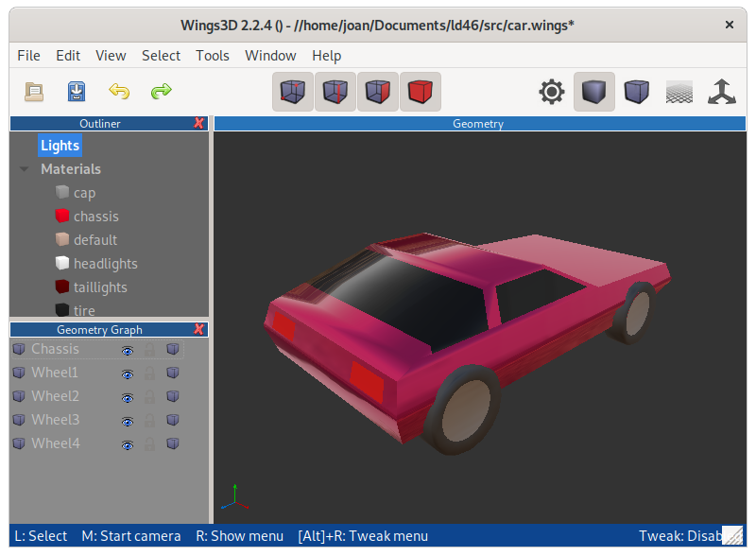Toggle wireframe cube icon for Wheel1

pyautogui.click(x=173, y=373)
